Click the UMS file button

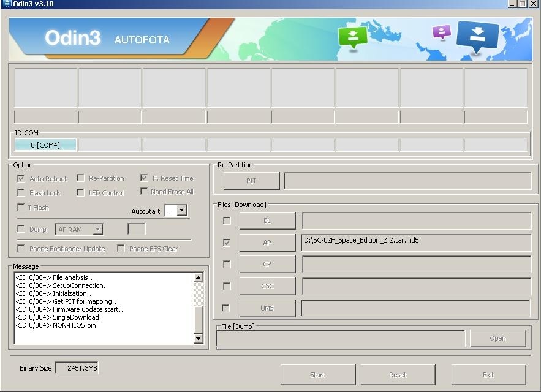click(x=267, y=308)
